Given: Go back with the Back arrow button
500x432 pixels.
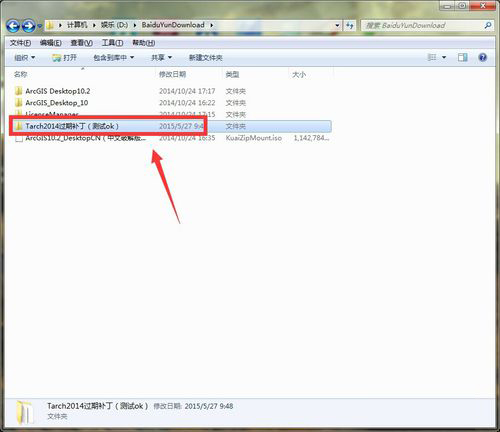Looking at the screenshot, I should point(13,26).
